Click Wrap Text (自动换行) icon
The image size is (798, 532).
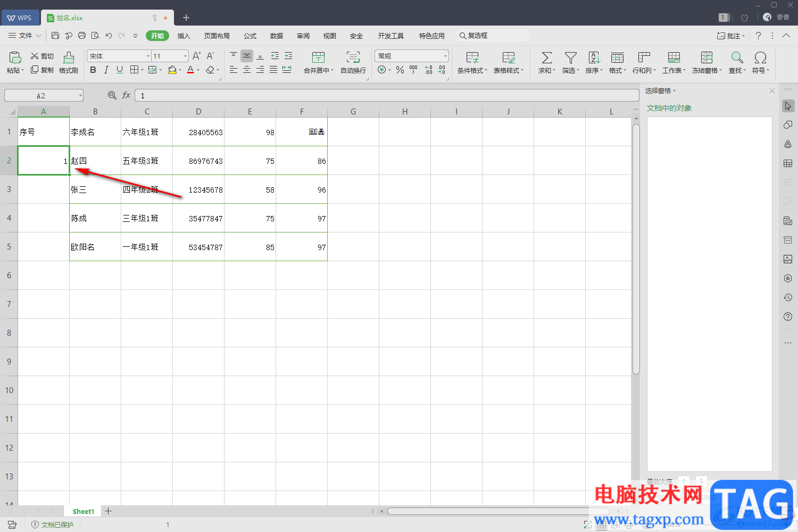(353, 57)
